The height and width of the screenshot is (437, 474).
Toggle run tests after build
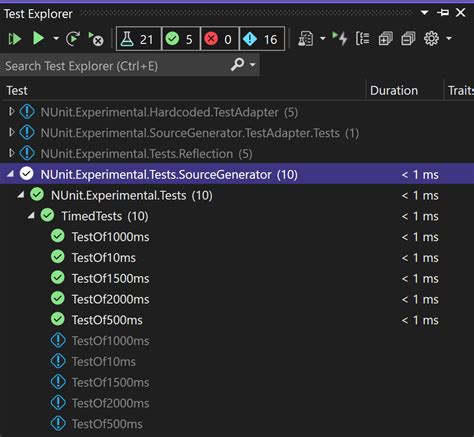tap(340, 39)
